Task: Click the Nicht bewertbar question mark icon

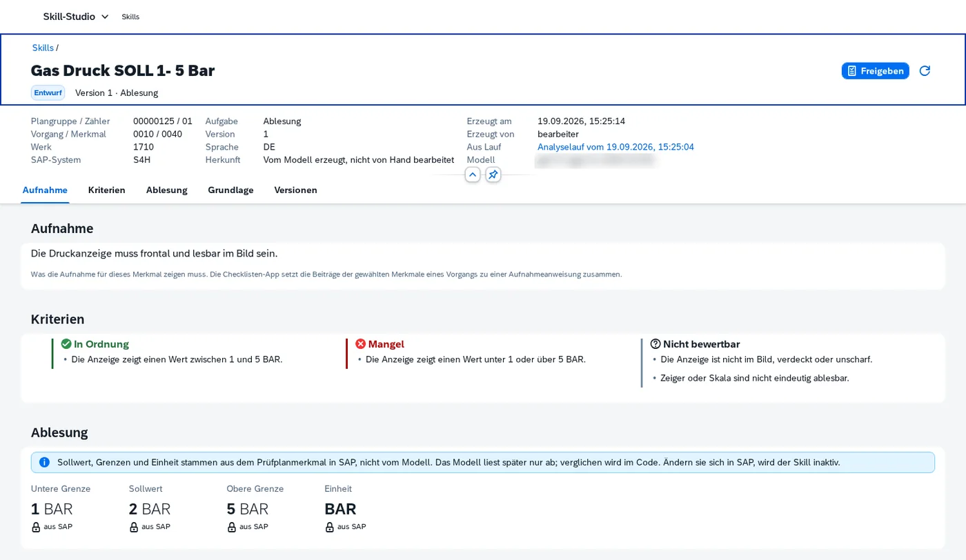Action: tap(655, 343)
